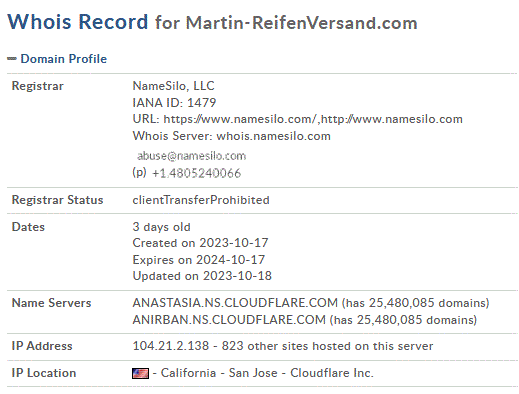Click ANIRBAN.NS.CLOUDFLARE.COM name server
The width and height of the screenshot is (519, 394).
click(x=229, y=320)
